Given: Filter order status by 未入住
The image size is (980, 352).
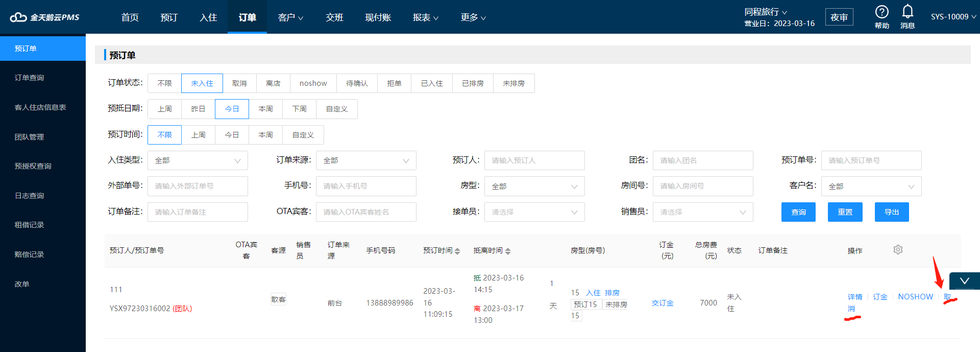Looking at the screenshot, I should [202, 83].
